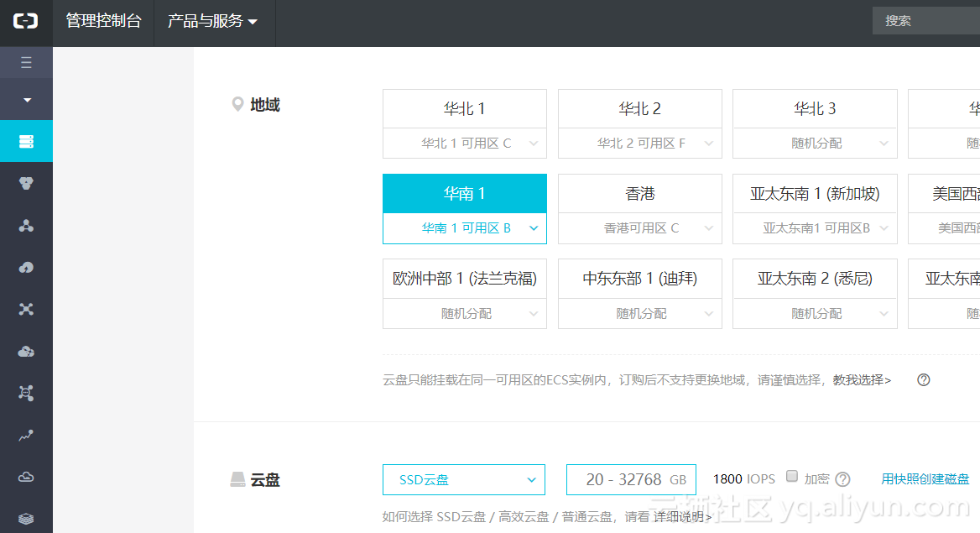Open the connected-nodes square sidebar icon
Image resolution: width=980 pixels, height=533 pixels.
click(26, 393)
